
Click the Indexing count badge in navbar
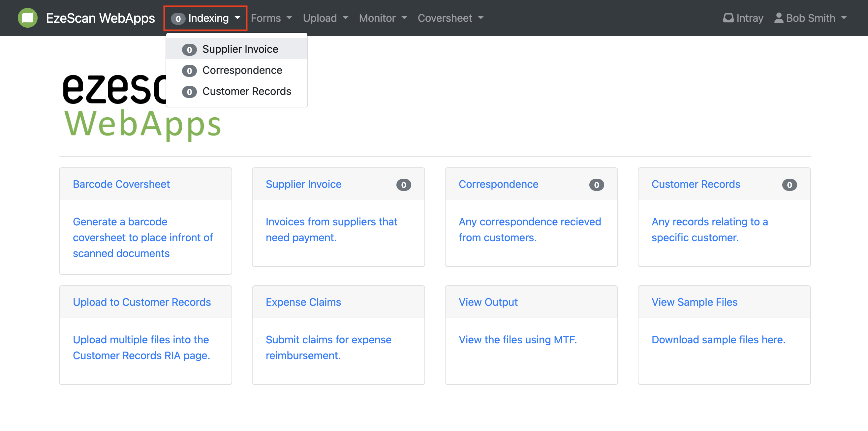178,18
